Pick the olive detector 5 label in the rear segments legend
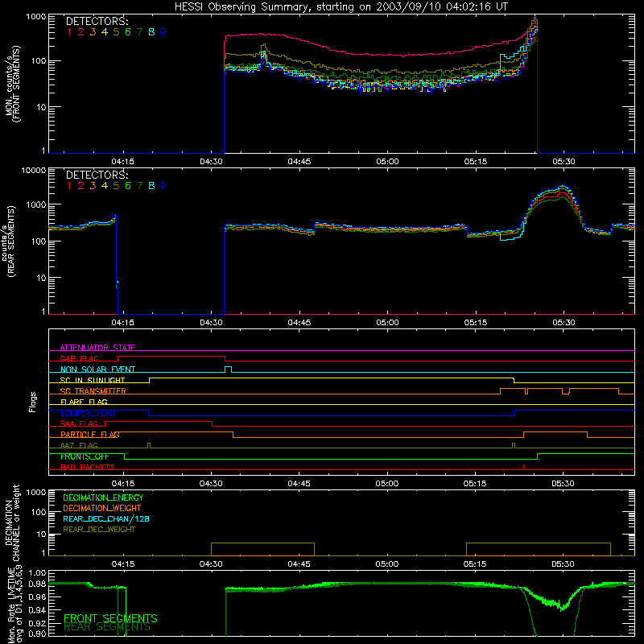Viewport: 644px width, 644px height. [116, 186]
